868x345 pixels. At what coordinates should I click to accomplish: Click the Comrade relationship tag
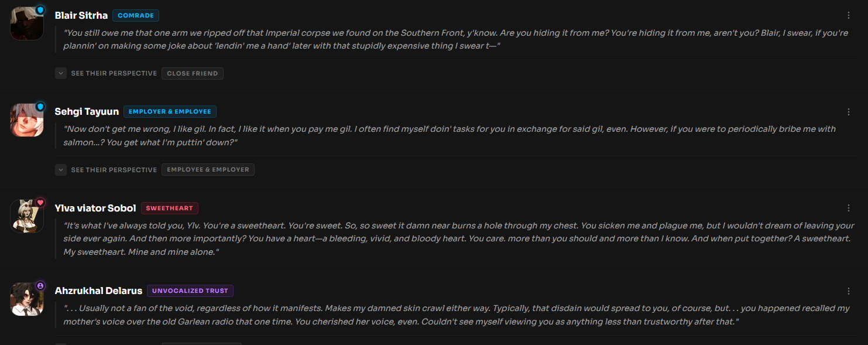136,16
